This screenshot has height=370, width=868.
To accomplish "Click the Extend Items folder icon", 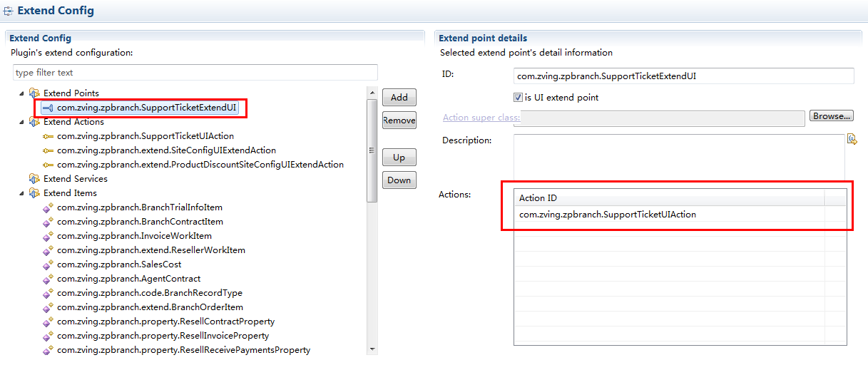I will (34, 193).
